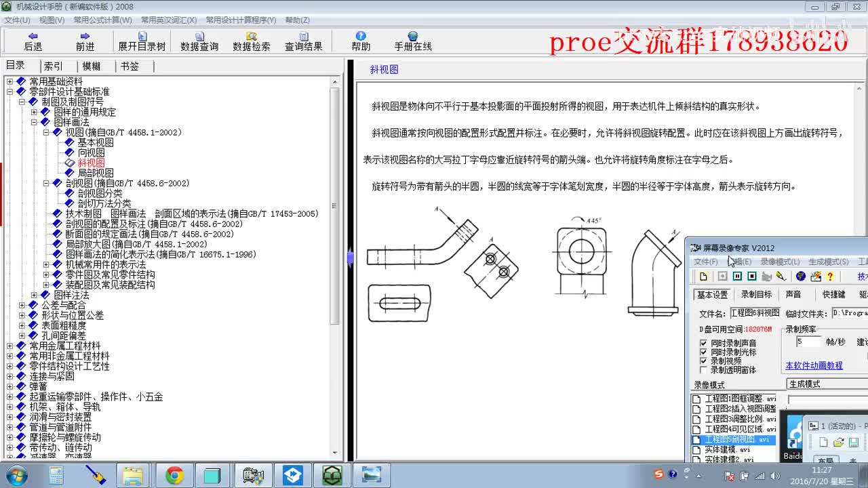Open the 声音 tab in the screen recorder
This screenshot has height=488, width=868.
point(793,294)
